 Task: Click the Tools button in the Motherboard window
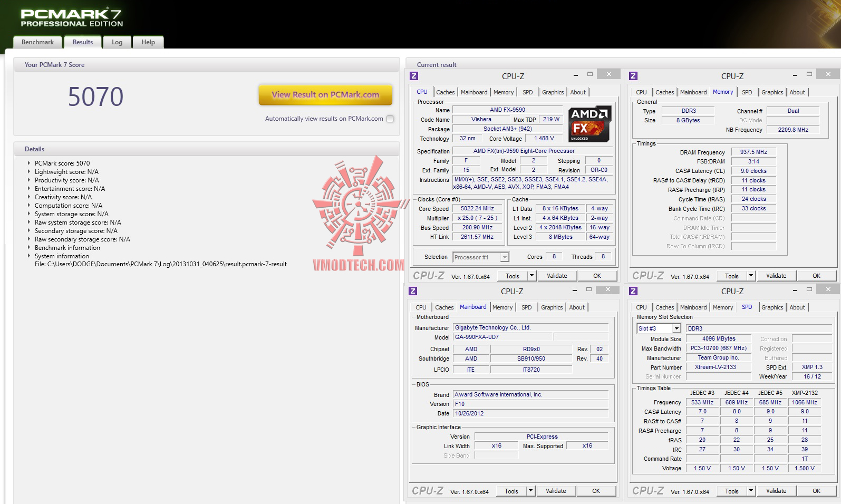(511, 491)
